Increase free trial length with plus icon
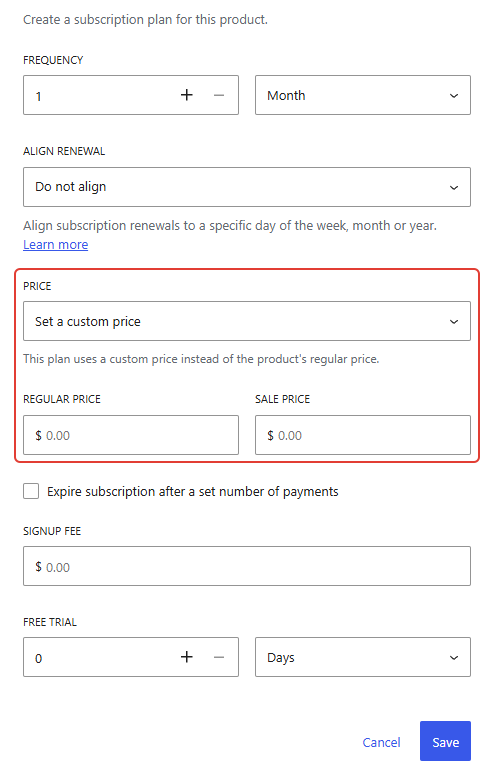 186,657
